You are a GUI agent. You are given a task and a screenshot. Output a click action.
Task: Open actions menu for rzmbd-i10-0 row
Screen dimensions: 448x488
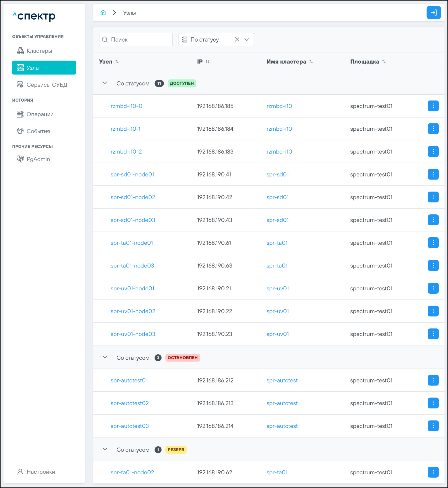433,106
